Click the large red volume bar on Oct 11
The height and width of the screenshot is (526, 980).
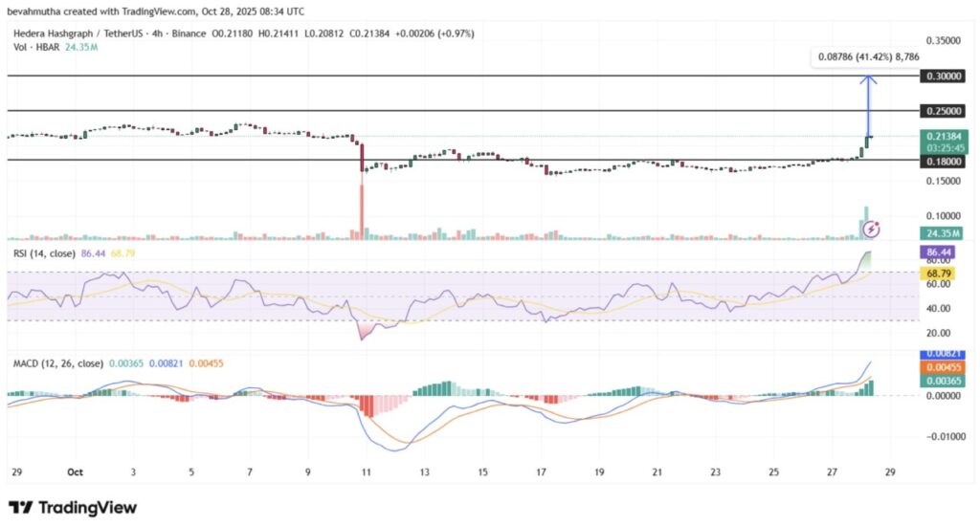click(x=362, y=210)
